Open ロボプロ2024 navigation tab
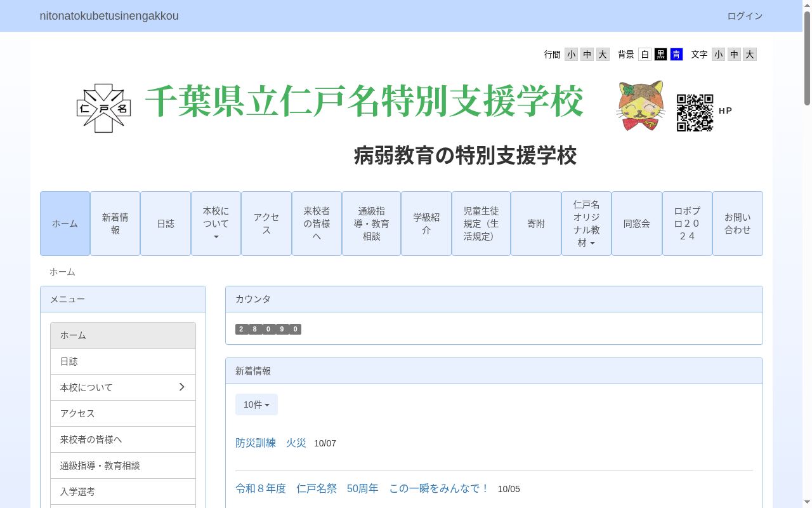The width and height of the screenshot is (812, 508). [687, 224]
